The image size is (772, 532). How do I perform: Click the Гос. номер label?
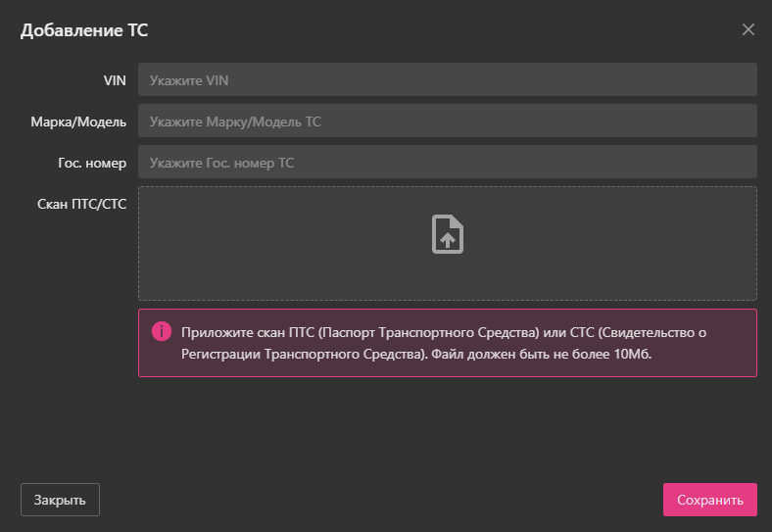click(92, 163)
